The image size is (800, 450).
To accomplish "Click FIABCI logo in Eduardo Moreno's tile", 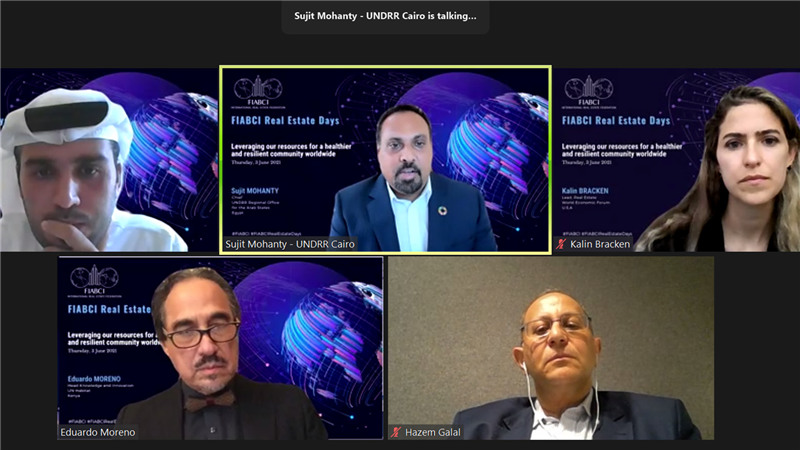I will pyautogui.click(x=94, y=281).
